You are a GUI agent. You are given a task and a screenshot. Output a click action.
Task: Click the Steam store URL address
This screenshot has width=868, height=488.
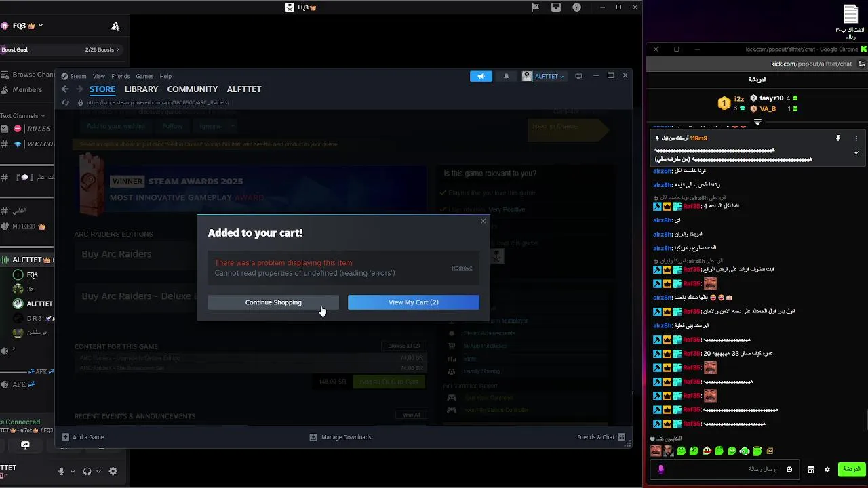click(x=157, y=102)
